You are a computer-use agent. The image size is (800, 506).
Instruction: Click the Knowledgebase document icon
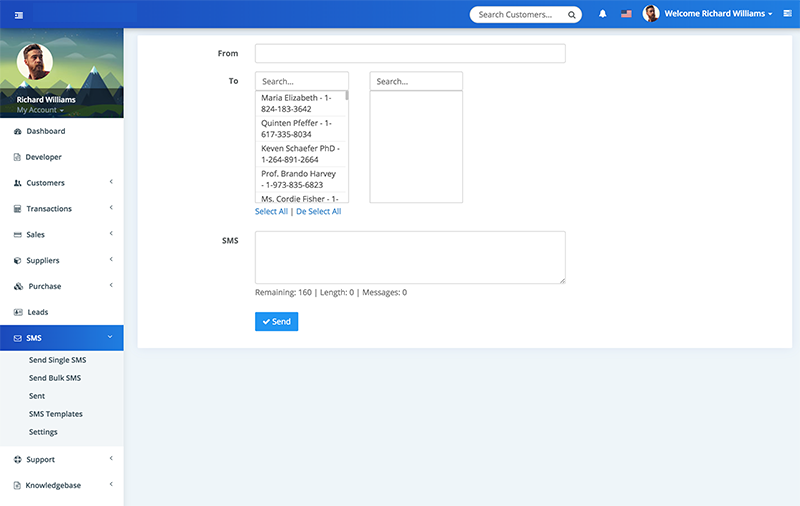pyautogui.click(x=17, y=486)
